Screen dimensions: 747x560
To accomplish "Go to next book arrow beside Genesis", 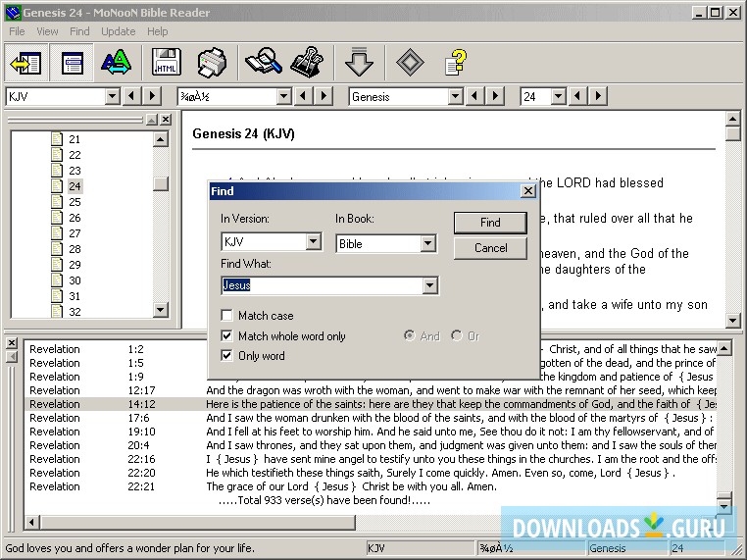I will (x=495, y=96).
